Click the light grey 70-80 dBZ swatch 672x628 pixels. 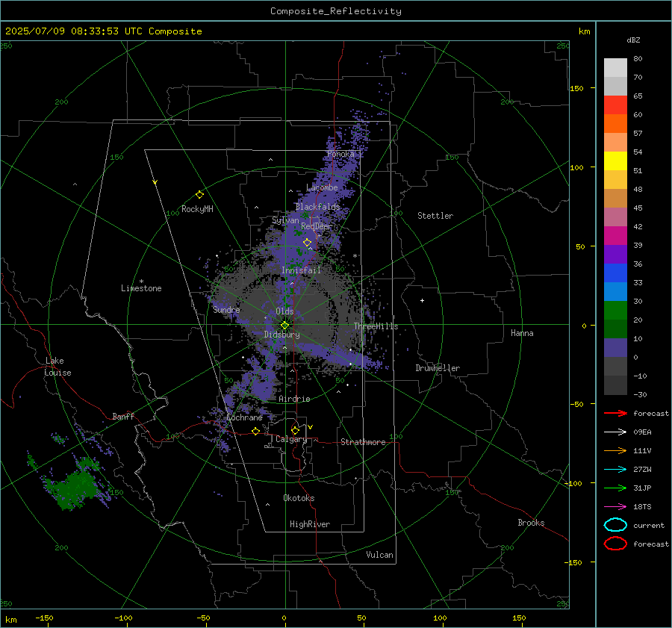click(x=615, y=67)
